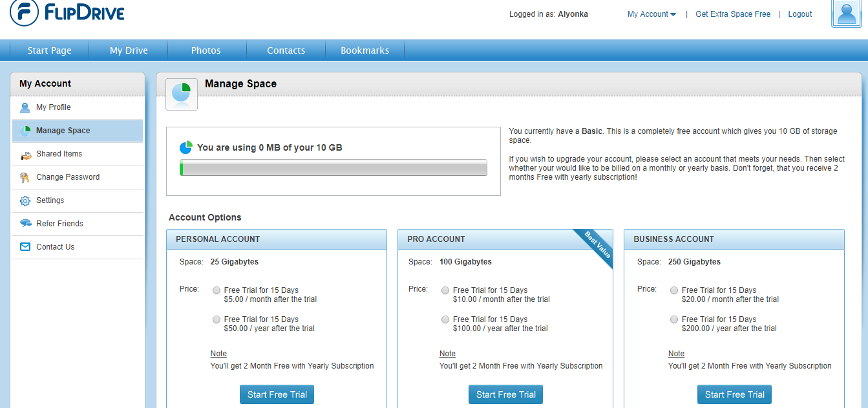Screen dimensions: 868x408
Task: Select Manage Space sidebar item
Action: [x=78, y=131]
